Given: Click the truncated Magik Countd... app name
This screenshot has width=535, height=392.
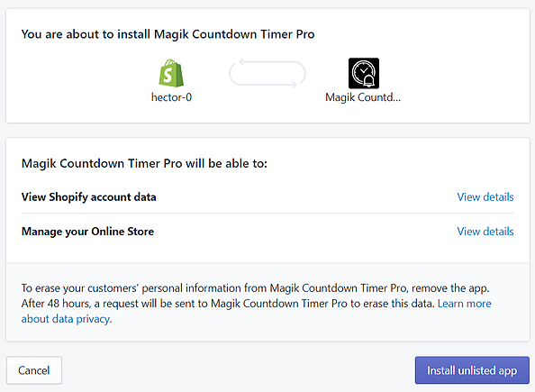Looking at the screenshot, I should pos(363,97).
